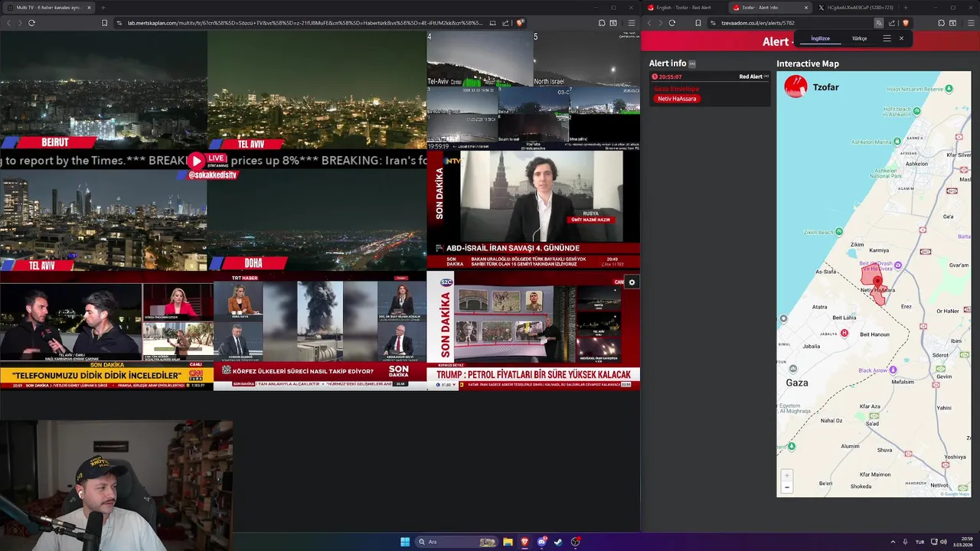
Task: Click the translate icon in Tzofar address bar
Action: coord(878,23)
